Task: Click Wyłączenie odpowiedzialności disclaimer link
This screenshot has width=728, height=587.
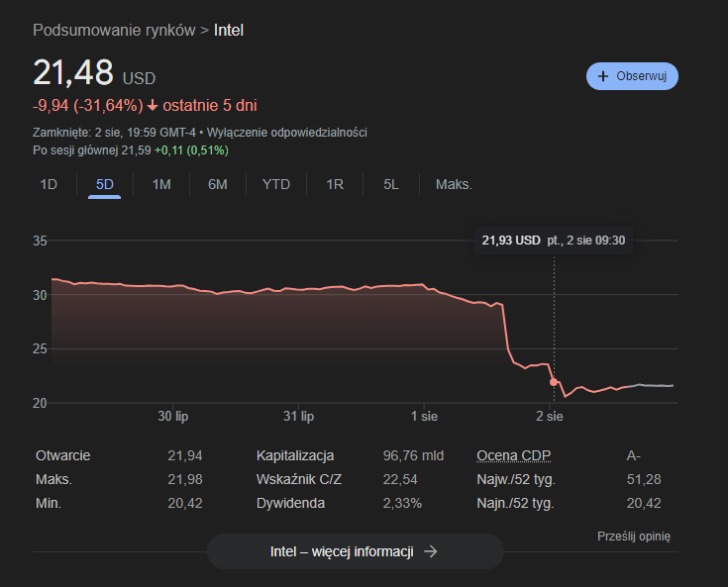Action: (x=286, y=133)
